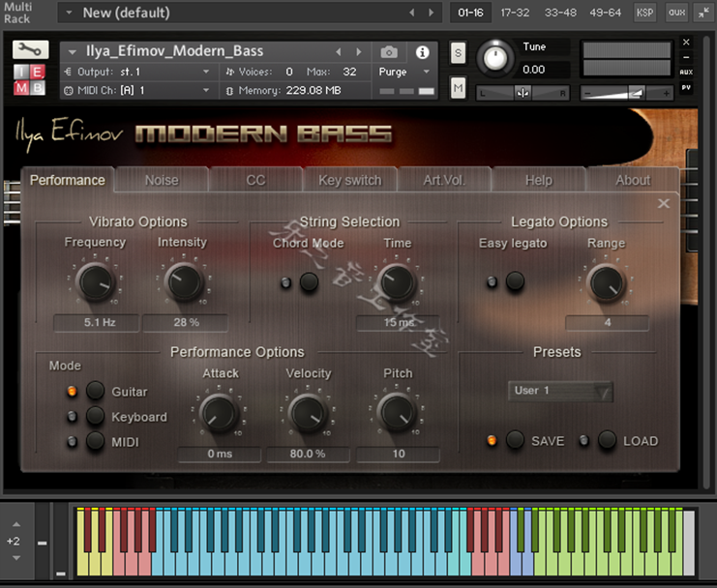717x588 pixels.
Task: Go to previous multi preset arrow
Action: pos(412,13)
